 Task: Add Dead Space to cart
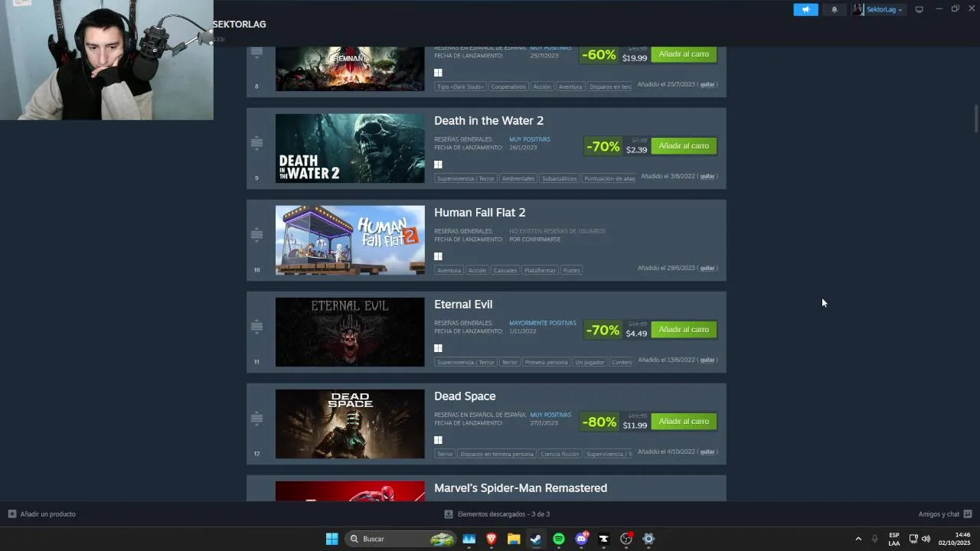[x=684, y=422]
